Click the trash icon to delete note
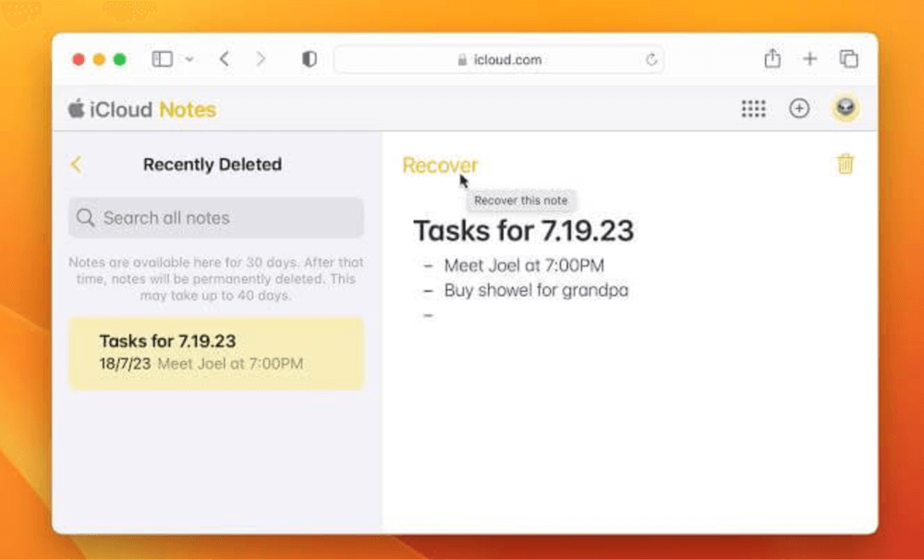924x560 pixels. click(845, 164)
